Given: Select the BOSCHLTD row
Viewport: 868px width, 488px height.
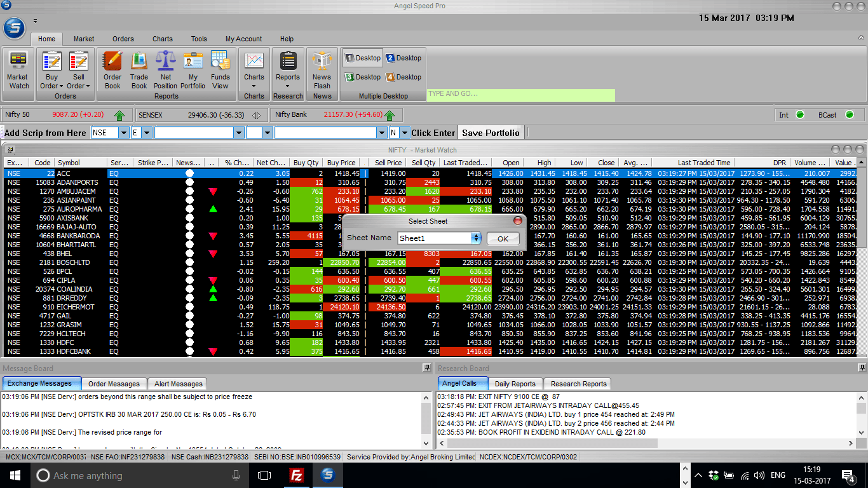Looking at the screenshot, I should [x=430, y=262].
